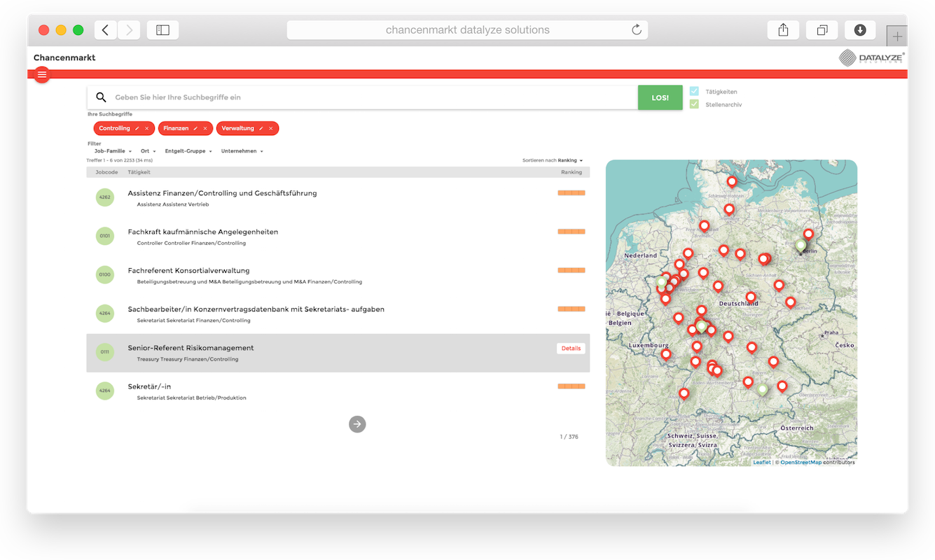The height and width of the screenshot is (560, 935).
Task: Open the red hamburger menu
Action: [x=42, y=75]
